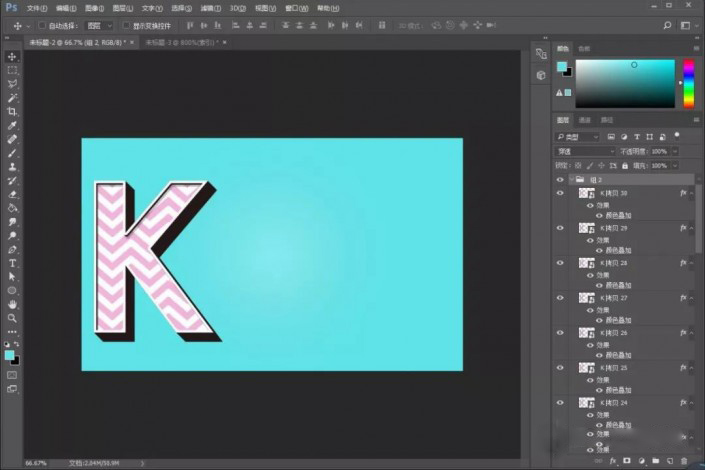This screenshot has width=705, height=470.
Task: Click the hue spectrum slider
Action: (x=689, y=84)
